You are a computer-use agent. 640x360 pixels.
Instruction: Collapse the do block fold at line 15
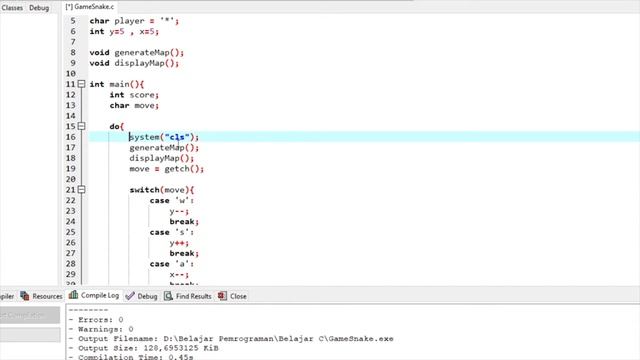click(x=81, y=126)
